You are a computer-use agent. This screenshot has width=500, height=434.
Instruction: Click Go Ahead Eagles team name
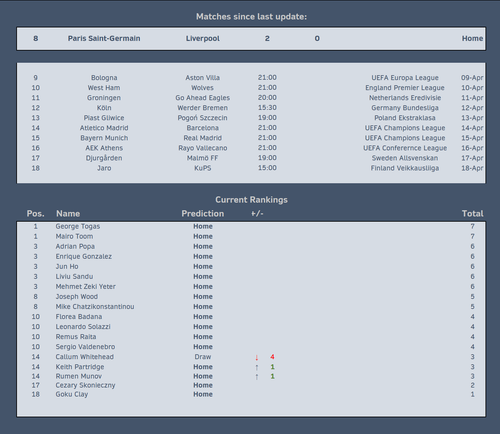tap(203, 98)
